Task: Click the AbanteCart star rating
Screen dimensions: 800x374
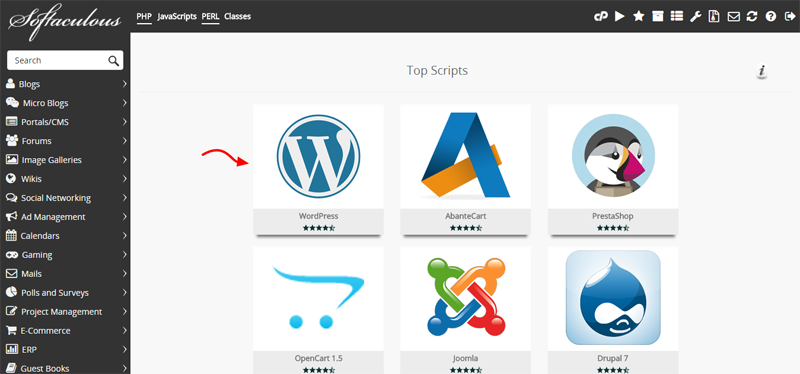Action: [x=465, y=228]
